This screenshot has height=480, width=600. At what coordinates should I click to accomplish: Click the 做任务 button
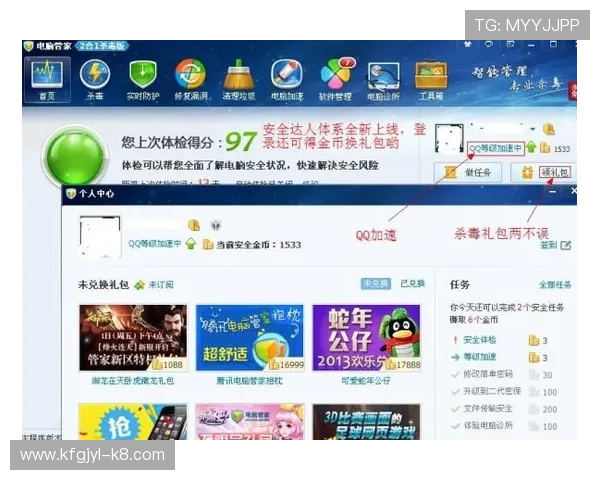pos(468,173)
